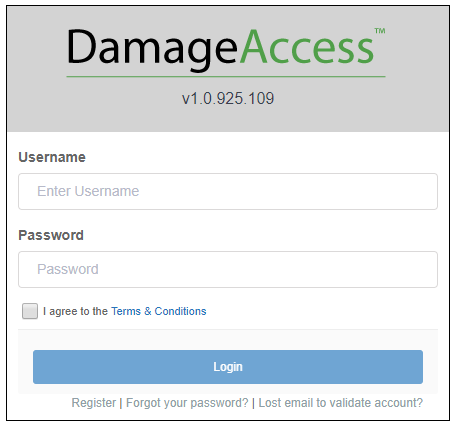This screenshot has width=456, height=426.
Task: Click the I agree to the label text
Action: point(75,311)
